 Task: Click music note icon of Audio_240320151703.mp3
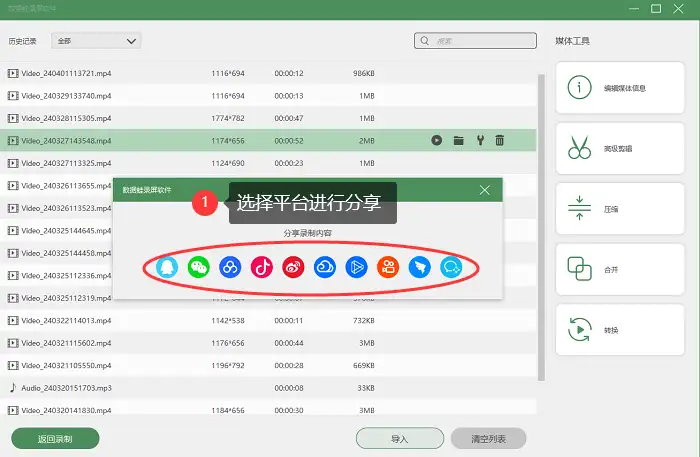pyautogui.click(x=13, y=387)
